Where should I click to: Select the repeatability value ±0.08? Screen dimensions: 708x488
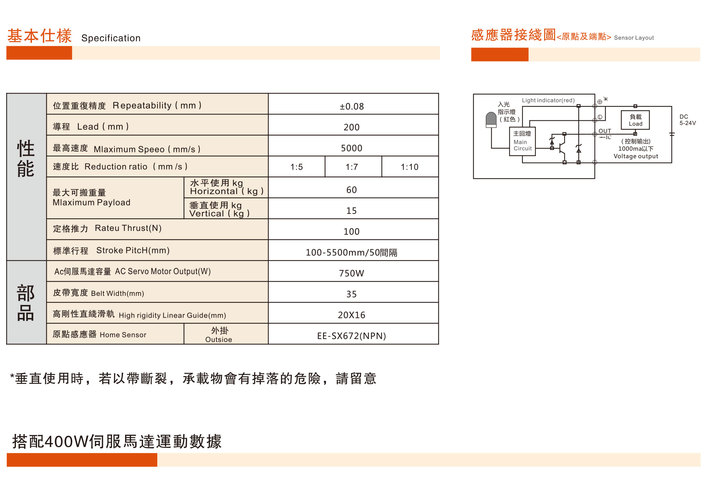[352, 106]
